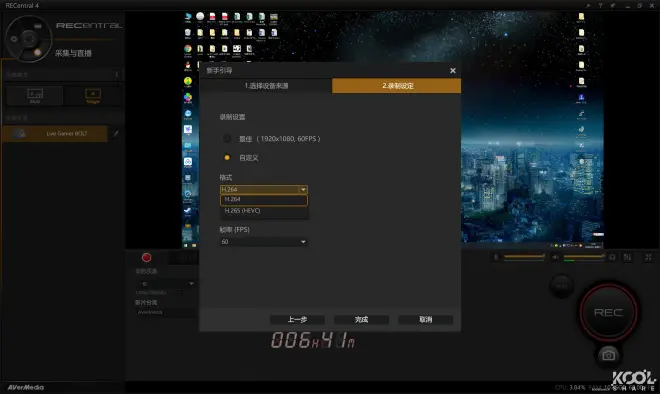Click the center swirl icon of the dial
The image size is (660, 394).
[29, 39]
